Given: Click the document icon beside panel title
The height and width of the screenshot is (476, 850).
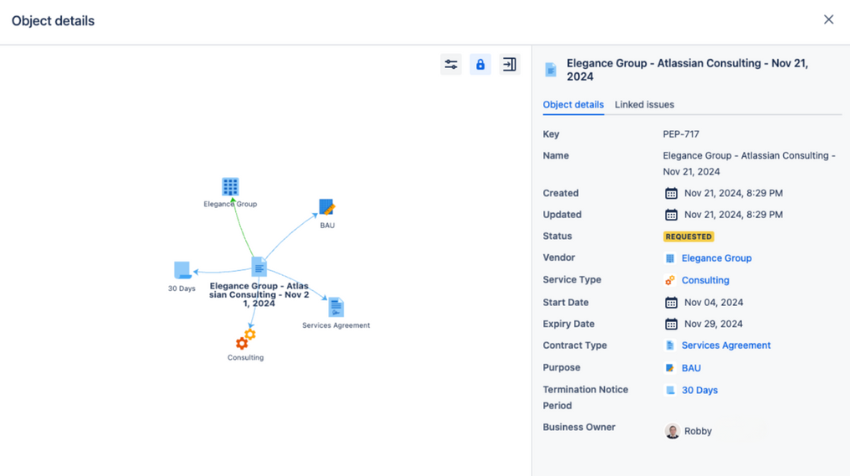Looking at the screenshot, I should 551,70.
